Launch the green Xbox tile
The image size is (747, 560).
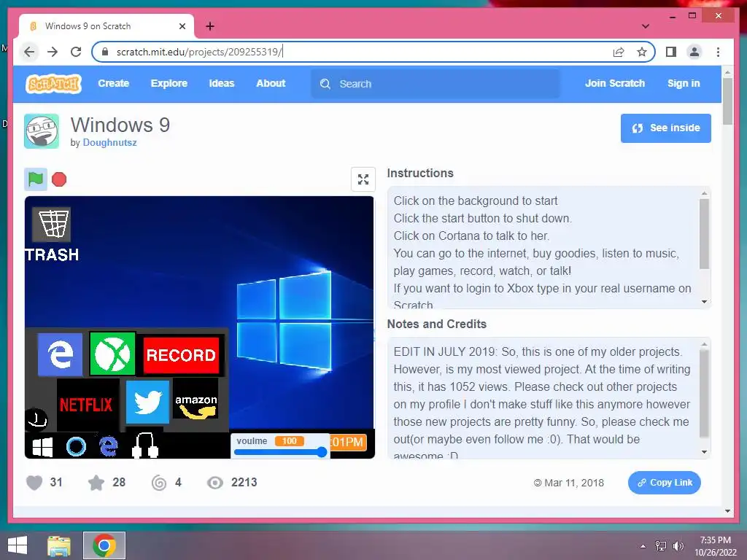[112, 354]
